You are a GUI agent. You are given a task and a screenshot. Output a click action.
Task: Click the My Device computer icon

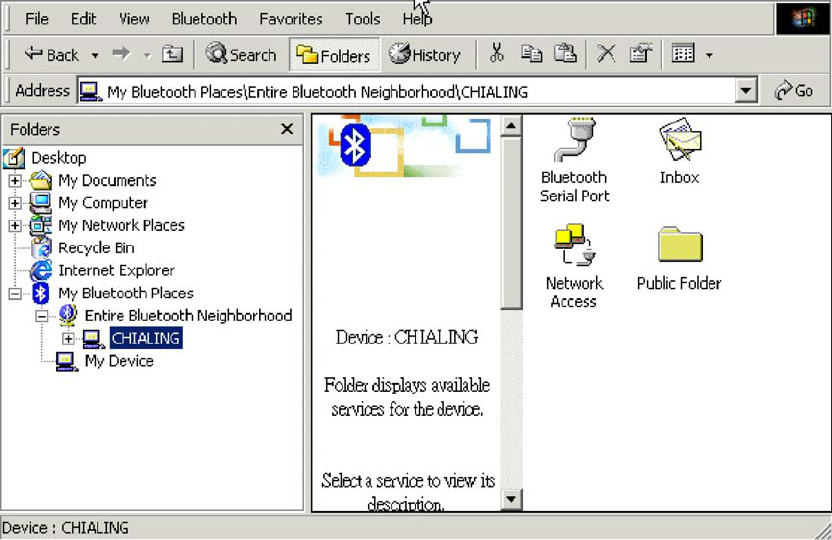pos(67,361)
